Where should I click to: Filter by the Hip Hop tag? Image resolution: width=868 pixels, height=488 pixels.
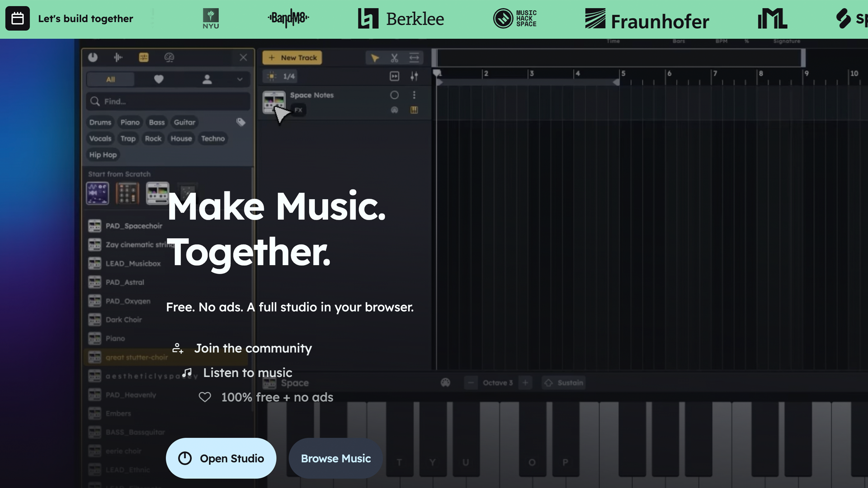tap(103, 155)
